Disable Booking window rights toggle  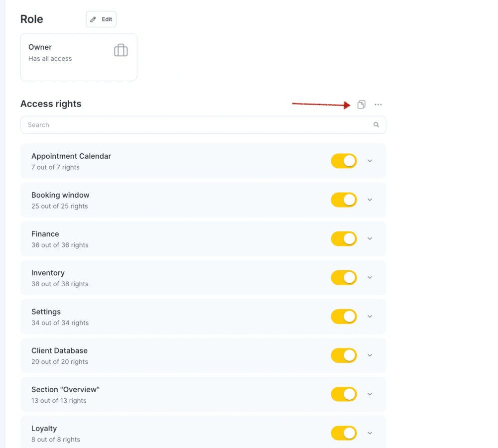click(x=344, y=200)
